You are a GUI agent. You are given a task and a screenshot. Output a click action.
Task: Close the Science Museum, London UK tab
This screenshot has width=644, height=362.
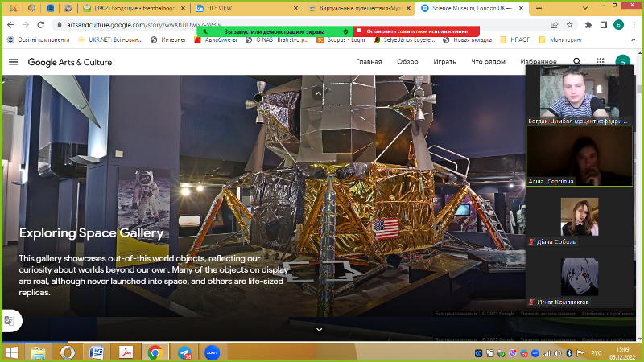pyautogui.click(x=521, y=8)
